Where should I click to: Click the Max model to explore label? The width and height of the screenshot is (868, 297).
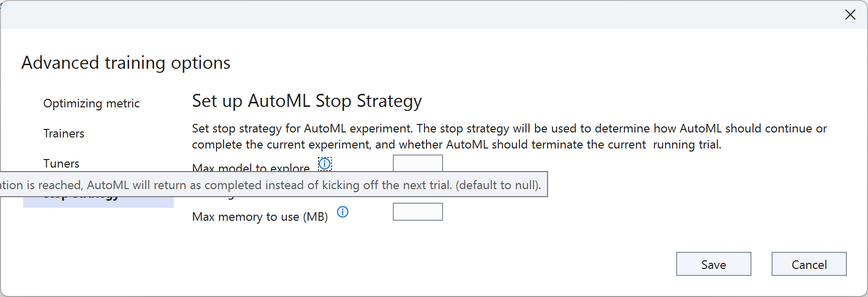[251, 168]
